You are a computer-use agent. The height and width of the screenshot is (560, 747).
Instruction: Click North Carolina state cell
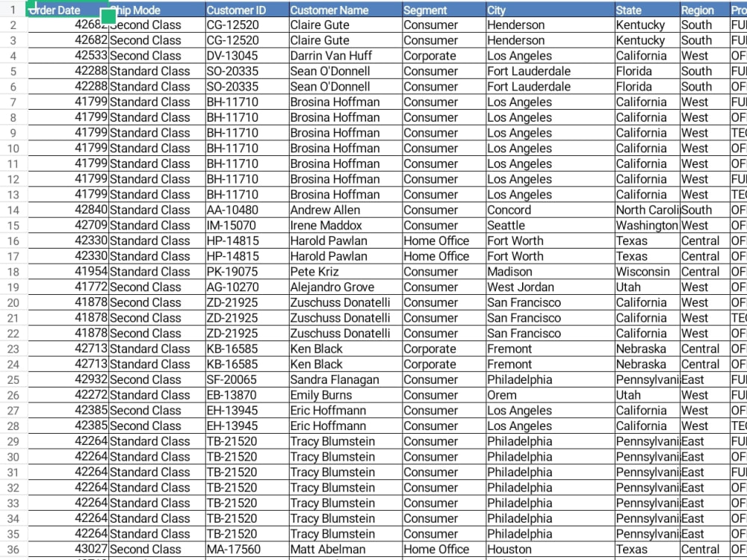click(x=648, y=210)
